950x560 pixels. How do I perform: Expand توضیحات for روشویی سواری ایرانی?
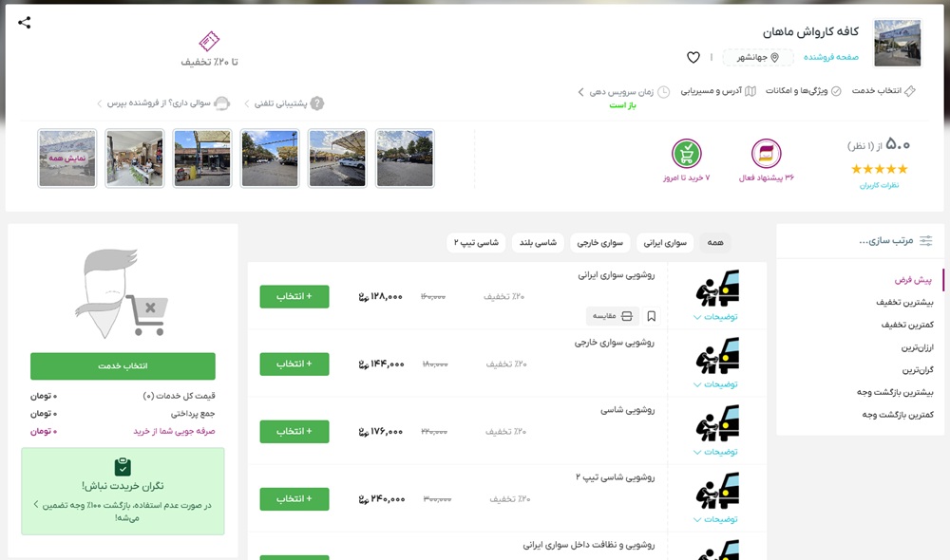coord(715,317)
